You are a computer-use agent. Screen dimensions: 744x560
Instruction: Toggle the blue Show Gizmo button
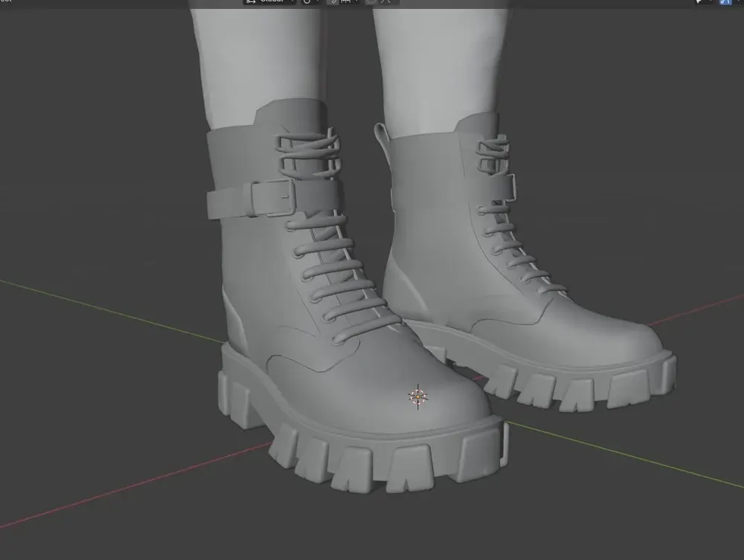[725, 2]
